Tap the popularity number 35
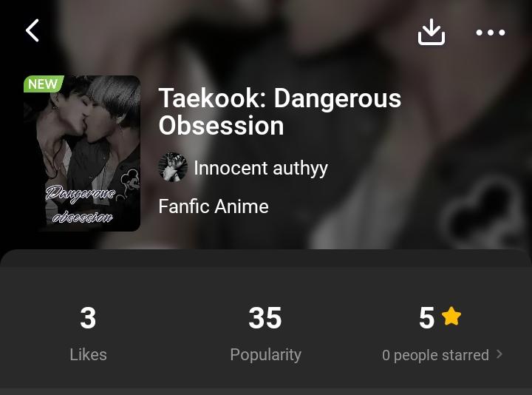The width and height of the screenshot is (532, 395). tap(265, 318)
